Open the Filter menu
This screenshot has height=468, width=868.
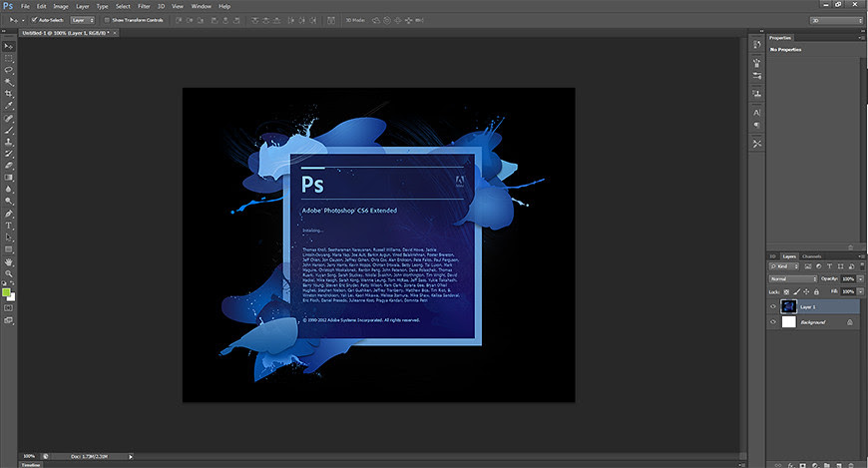point(144,6)
